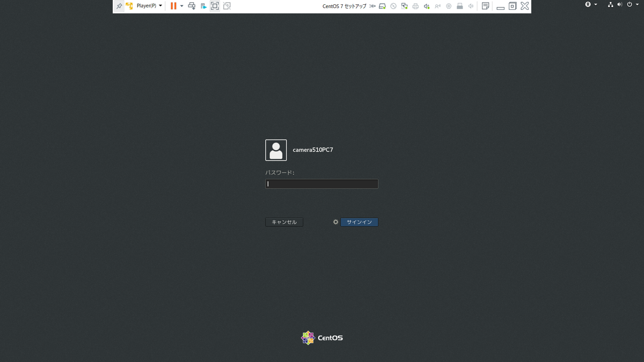This screenshot has width=644, height=362.
Task: Open session options gear icon
Action: (336, 222)
